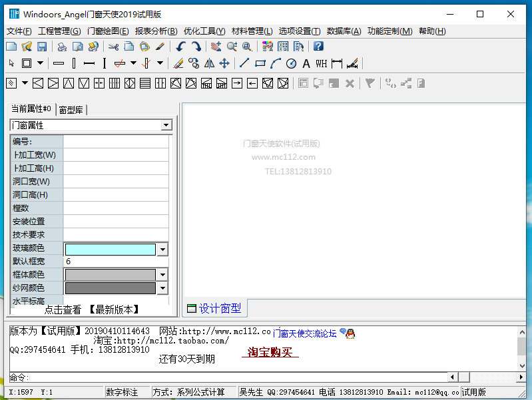Open the 门窗天使交流论坛 link
The width and height of the screenshot is (532, 400).
(x=304, y=333)
